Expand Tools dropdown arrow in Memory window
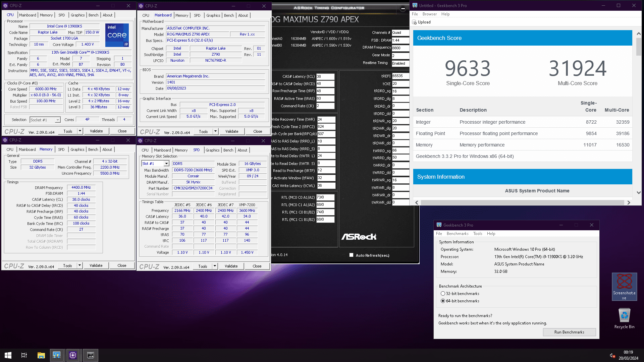Image resolution: width=644 pixels, height=362 pixels. [x=79, y=265]
